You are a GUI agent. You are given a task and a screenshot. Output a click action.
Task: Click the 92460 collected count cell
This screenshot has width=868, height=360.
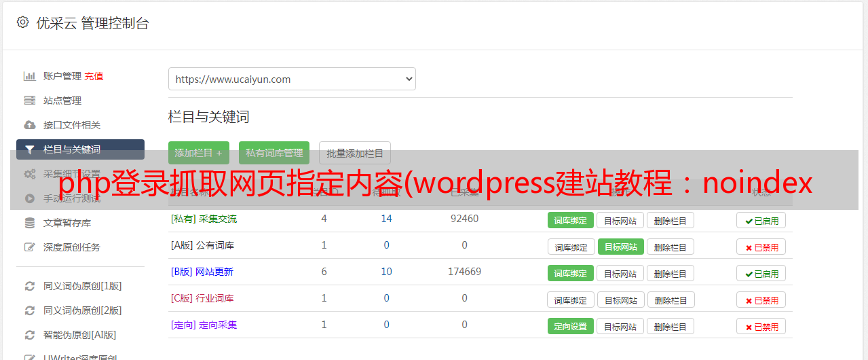pyautogui.click(x=464, y=219)
